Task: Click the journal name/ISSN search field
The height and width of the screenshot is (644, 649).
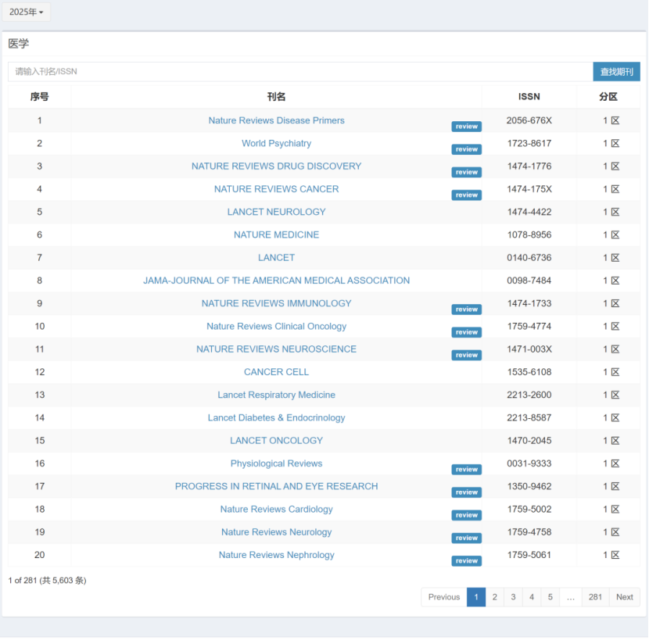Action: tap(300, 72)
